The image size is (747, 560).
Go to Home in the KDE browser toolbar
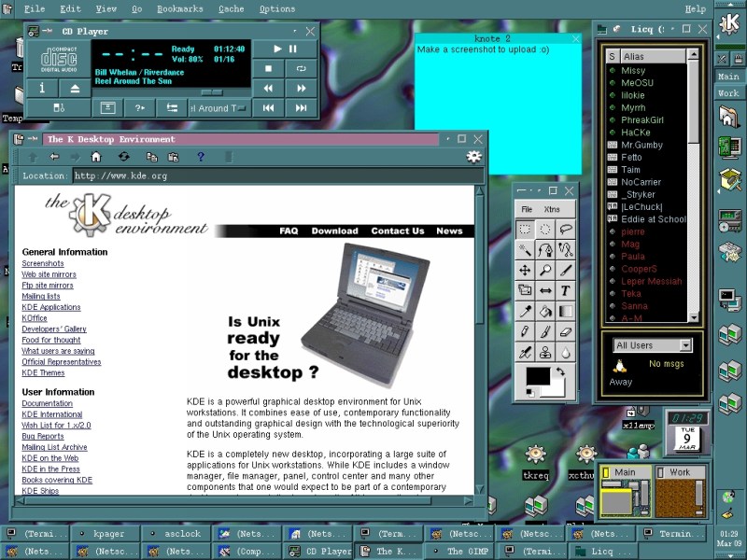click(96, 157)
